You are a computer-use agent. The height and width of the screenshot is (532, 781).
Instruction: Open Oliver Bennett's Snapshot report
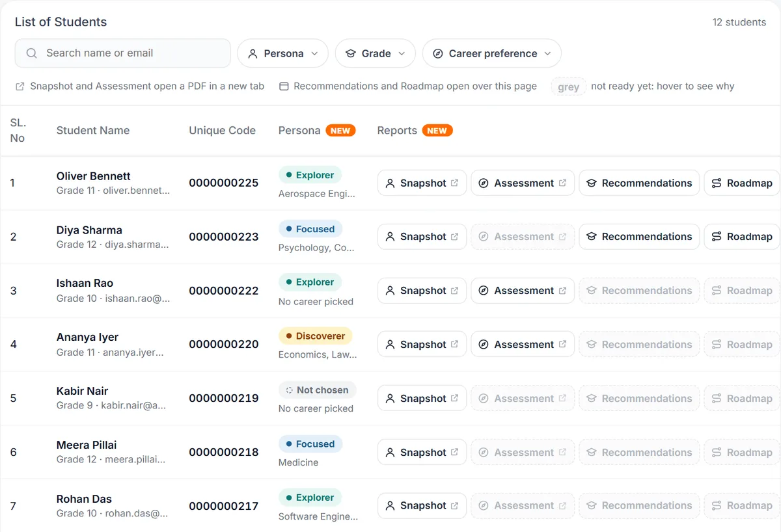422,183
